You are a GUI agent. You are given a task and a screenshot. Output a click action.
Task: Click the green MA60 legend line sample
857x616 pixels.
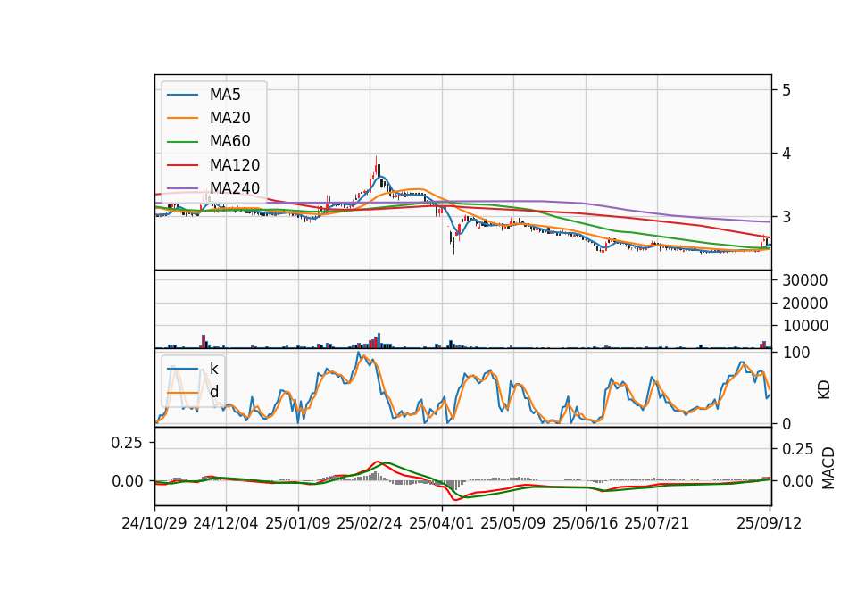(182, 142)
